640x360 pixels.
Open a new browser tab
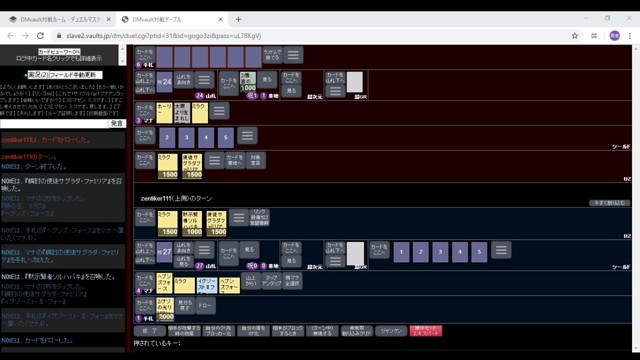pyautogui.click(x=238, y=19)
